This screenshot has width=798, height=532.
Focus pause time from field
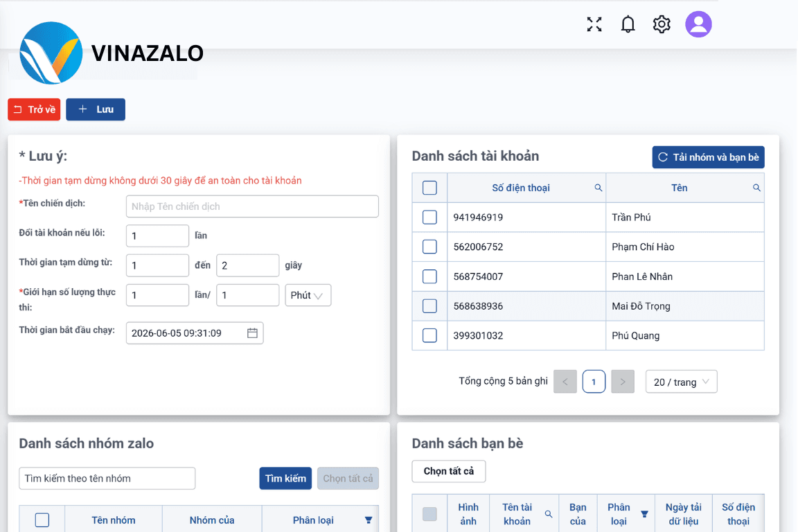pos(157,265)
